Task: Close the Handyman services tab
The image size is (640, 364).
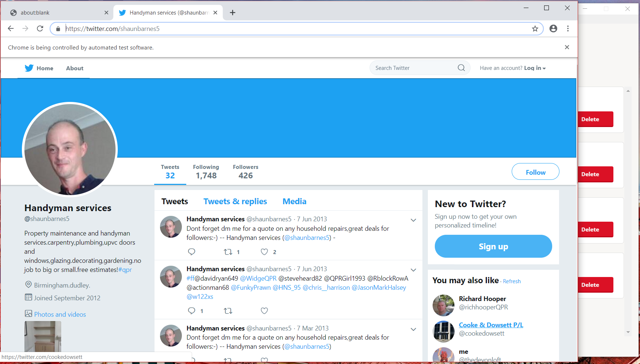Action: click(x=215, y=13)
